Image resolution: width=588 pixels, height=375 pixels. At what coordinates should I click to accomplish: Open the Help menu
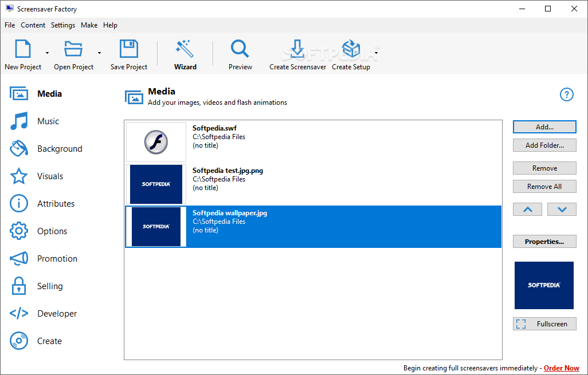point(110,25)
